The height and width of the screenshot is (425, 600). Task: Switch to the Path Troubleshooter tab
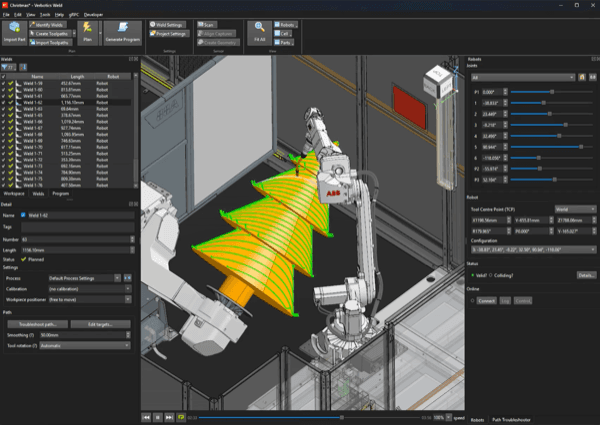[511, 420]
